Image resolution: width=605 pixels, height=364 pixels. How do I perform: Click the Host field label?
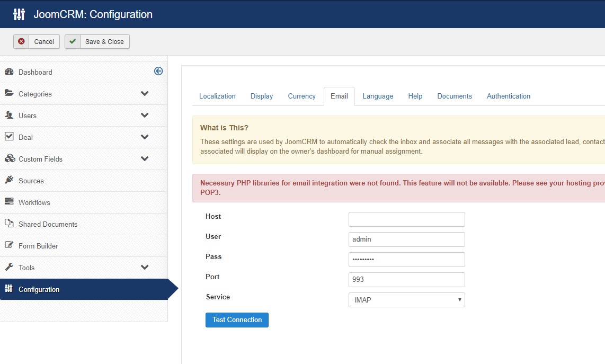click(x=213, y=216)
